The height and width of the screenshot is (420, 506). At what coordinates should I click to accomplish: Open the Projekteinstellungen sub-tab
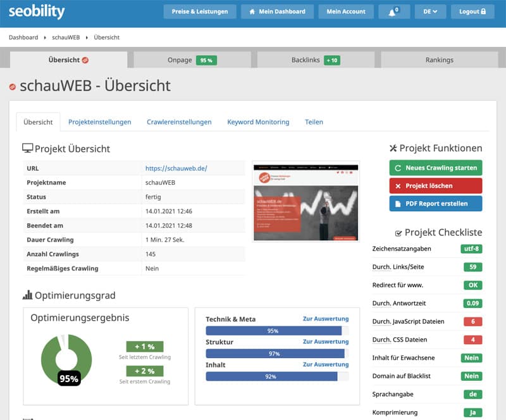pyautogui.click(x=100, y=122)
